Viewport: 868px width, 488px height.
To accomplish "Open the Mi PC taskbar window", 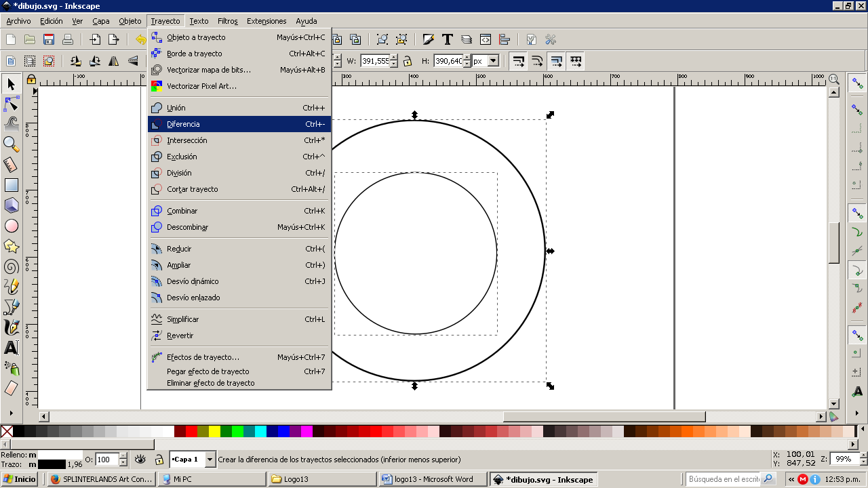I will click(x=212, y=479).
